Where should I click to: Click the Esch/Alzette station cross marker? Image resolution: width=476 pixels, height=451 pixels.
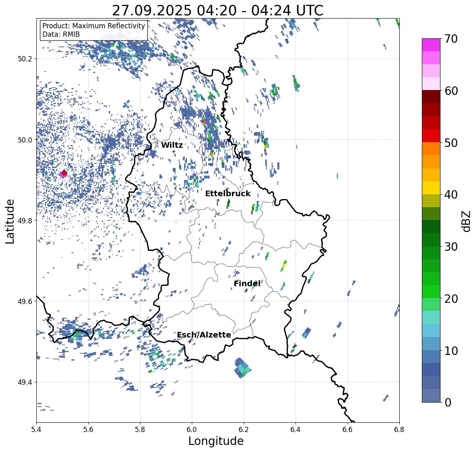coord(190,342)
